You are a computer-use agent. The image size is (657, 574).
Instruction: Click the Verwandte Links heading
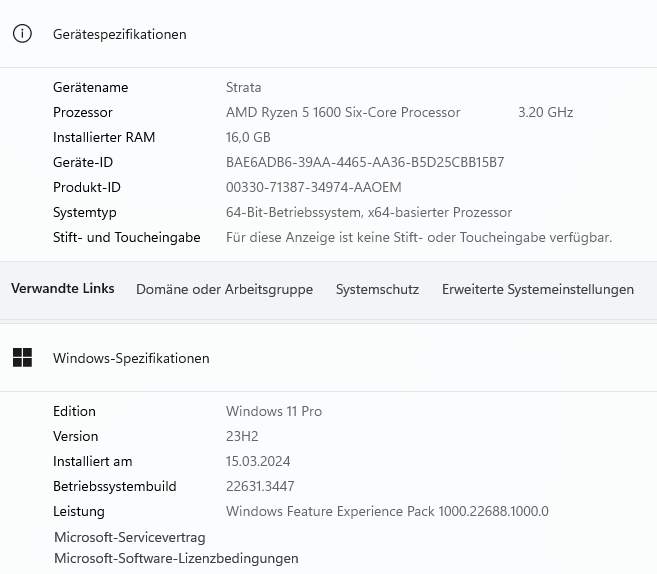click(63, 288)
